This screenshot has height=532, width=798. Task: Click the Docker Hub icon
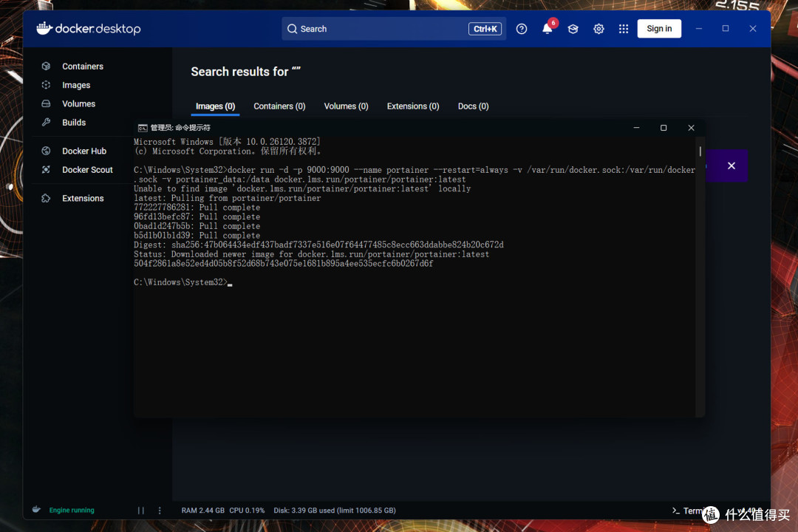tap(46, 151)
